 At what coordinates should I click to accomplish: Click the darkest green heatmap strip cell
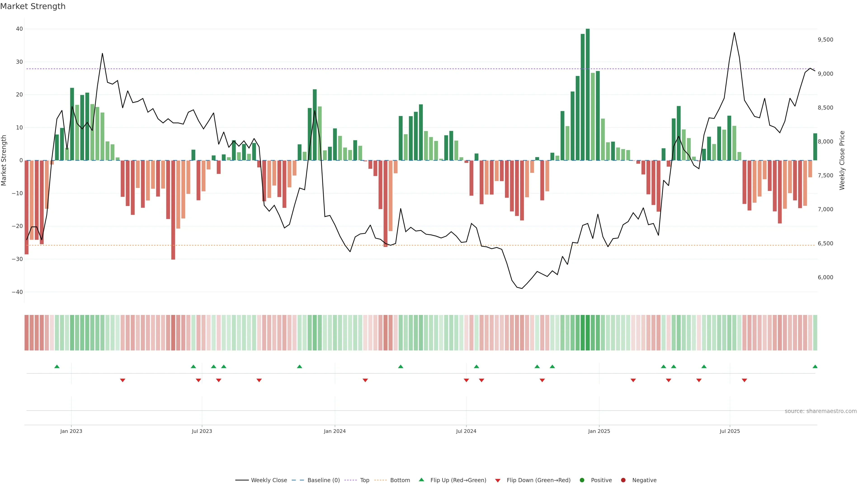coord(588,333)
